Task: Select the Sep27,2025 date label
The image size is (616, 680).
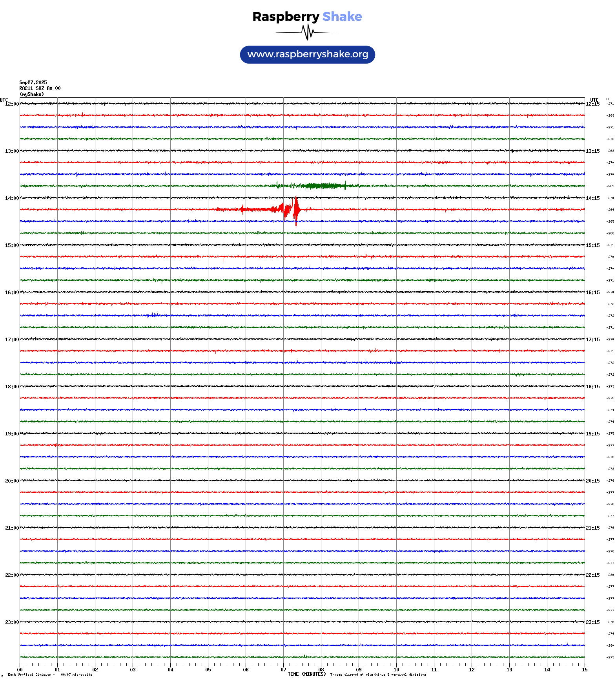Action: pos(33,82)
